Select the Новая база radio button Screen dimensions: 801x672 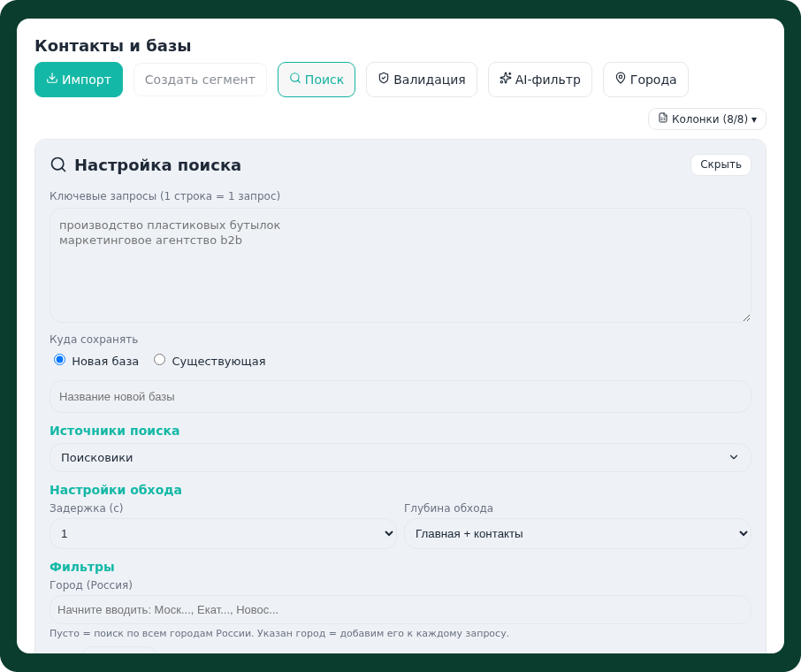(x=60, y=360)
